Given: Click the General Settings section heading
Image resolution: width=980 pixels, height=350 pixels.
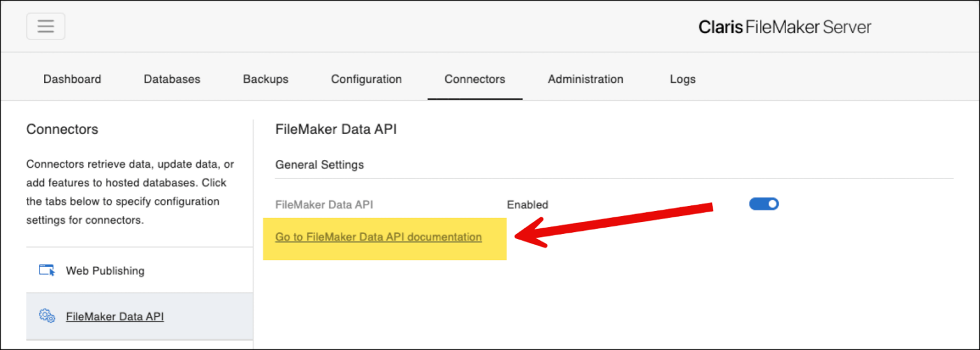Looking at the screenshot, I should point(319,164).
